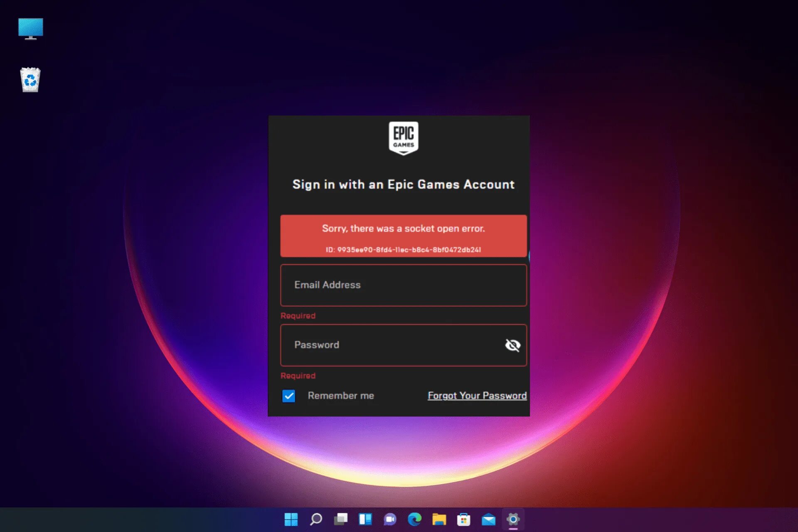Open the Widgets panel
Screen dimensions: 798x532
365,519
